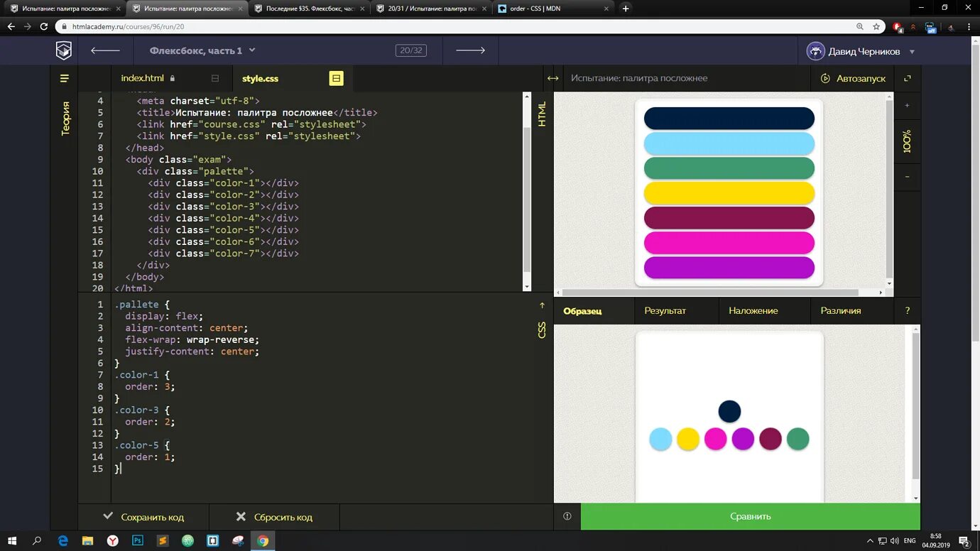Open Chrome menu three dots
This screenshot has width=980, height=551.
click(967, 26)
